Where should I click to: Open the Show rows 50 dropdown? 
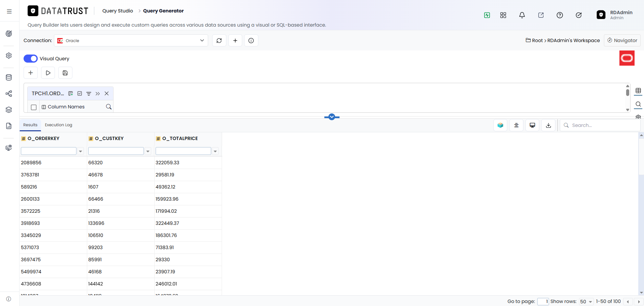(586, 302)
